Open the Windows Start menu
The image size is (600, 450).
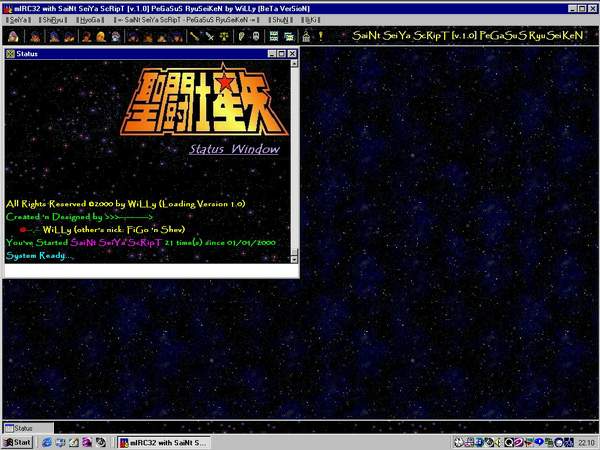pyautogui.click(x=18, y=442)
